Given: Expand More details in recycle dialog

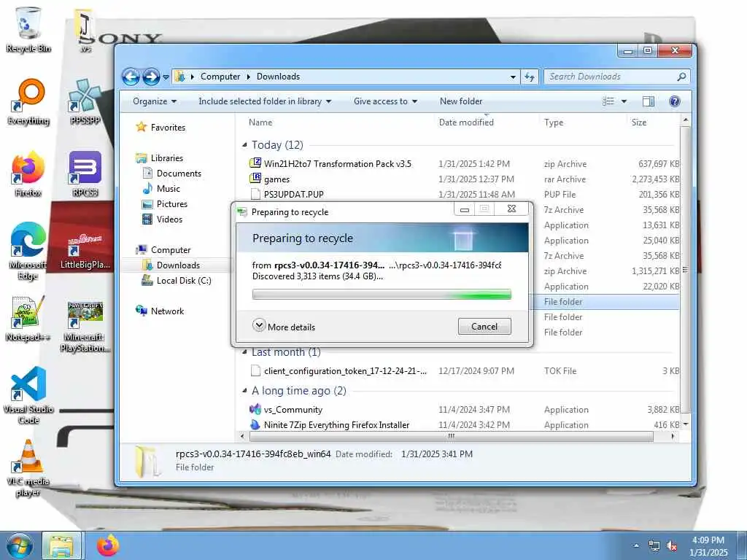Looking at the screenshot, I should point(284,327).
